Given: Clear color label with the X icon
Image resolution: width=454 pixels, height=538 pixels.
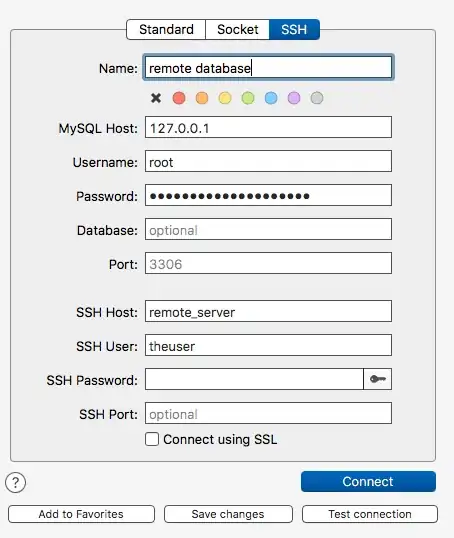Looking at the screenshot, I should (156, 98).
